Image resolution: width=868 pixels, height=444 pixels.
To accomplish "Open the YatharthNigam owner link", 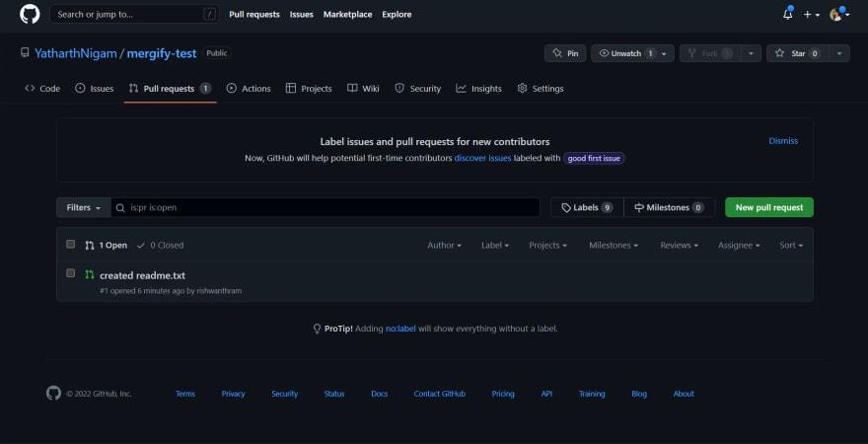I will click(x=76, y=53).
